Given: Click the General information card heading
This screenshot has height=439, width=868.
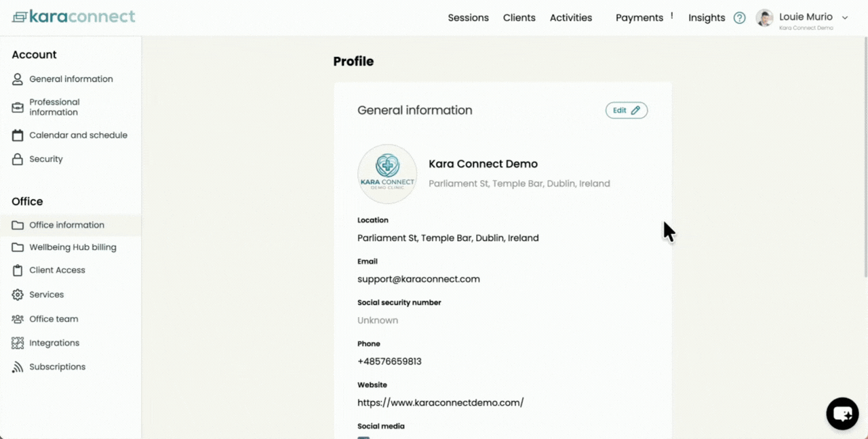Looking at the screenshot, I should tap(415, 110).
